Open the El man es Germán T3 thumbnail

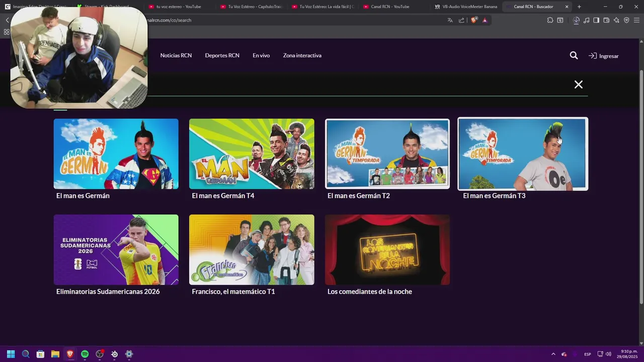point(523,154)
